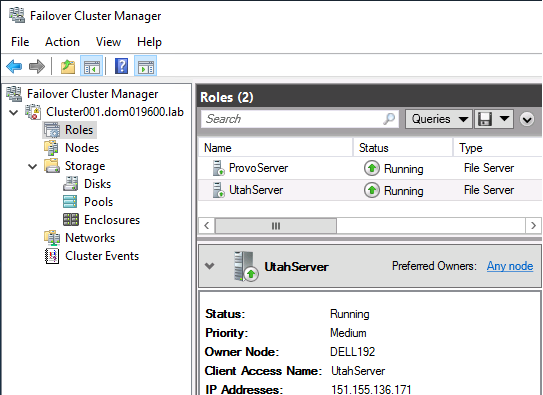Sort by the Status column header
The width and height of the screenshot is (543, 395).
coord(403,148)
